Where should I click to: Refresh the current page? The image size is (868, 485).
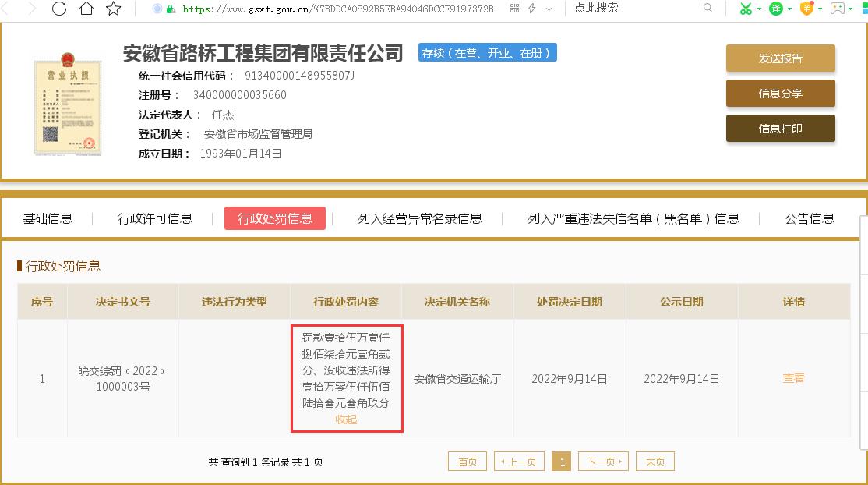[58, 9]
